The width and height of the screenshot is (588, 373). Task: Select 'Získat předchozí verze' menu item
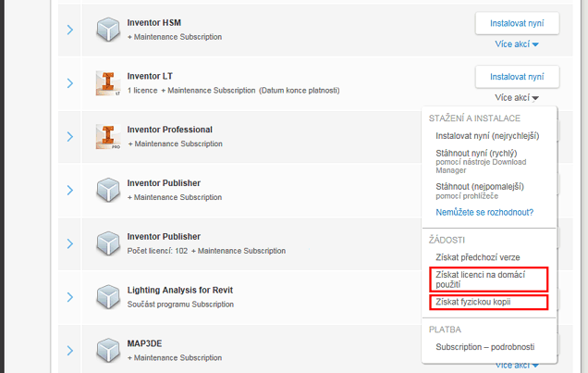(x=478, y=257)
